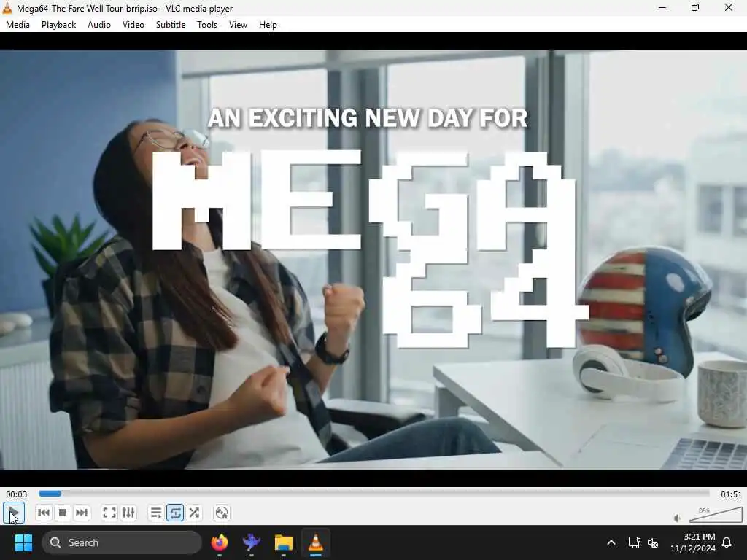Image resolution: width=747 pixels, height=560 pixels.
Task: Toggle random shuffle playback
Action: pyautogui.click(x=194, y=513)
